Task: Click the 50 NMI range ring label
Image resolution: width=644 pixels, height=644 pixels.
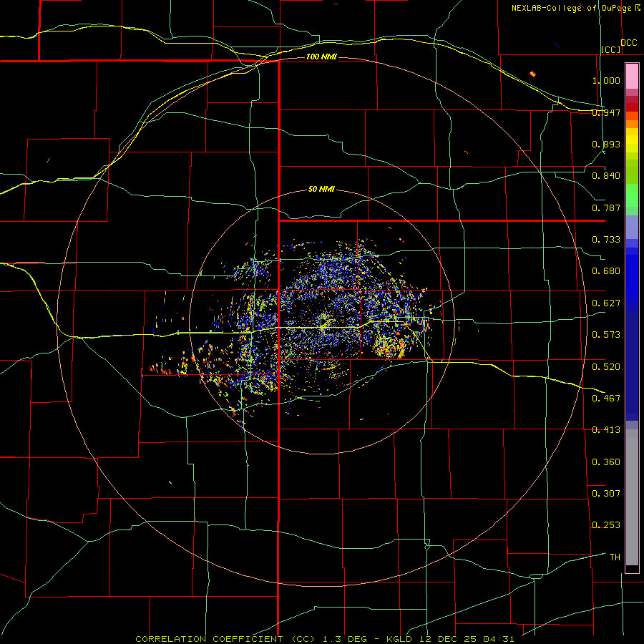Action: [321, 189]
